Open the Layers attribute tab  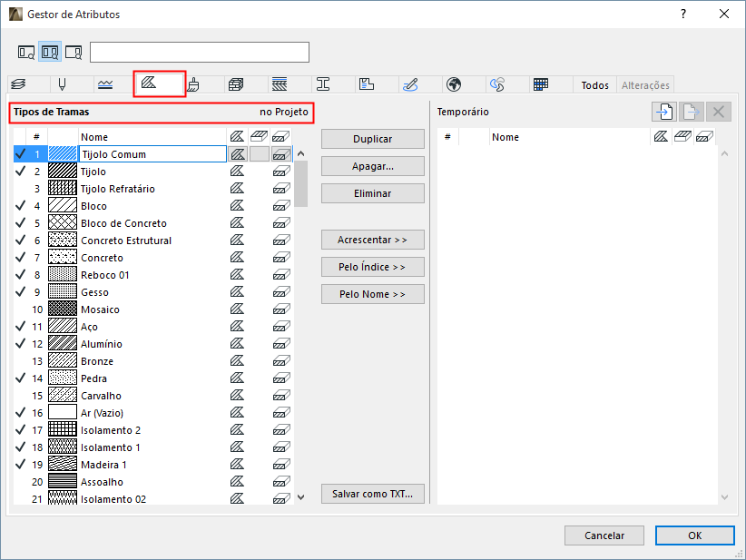(x=18, y=84)
